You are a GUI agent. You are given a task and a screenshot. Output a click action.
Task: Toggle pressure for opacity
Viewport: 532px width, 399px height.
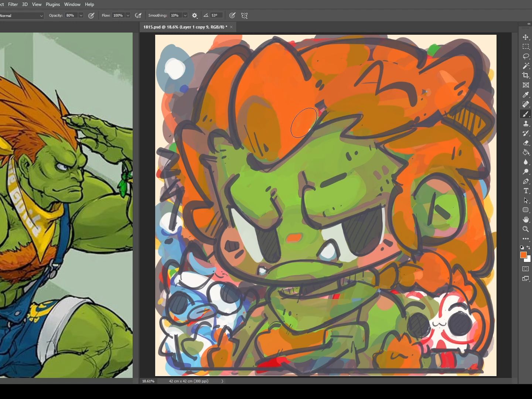(x=91, y=16)
